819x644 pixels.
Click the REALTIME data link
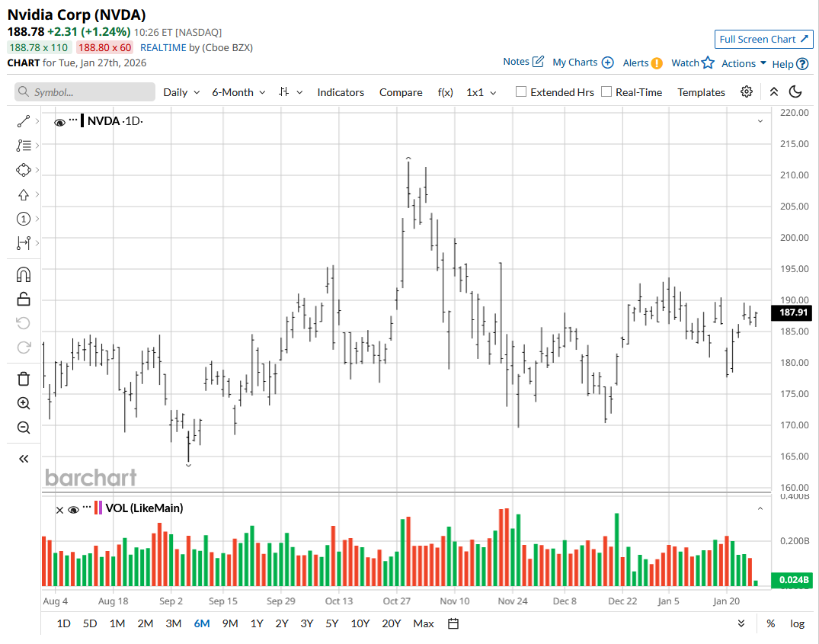coord(163,47)
